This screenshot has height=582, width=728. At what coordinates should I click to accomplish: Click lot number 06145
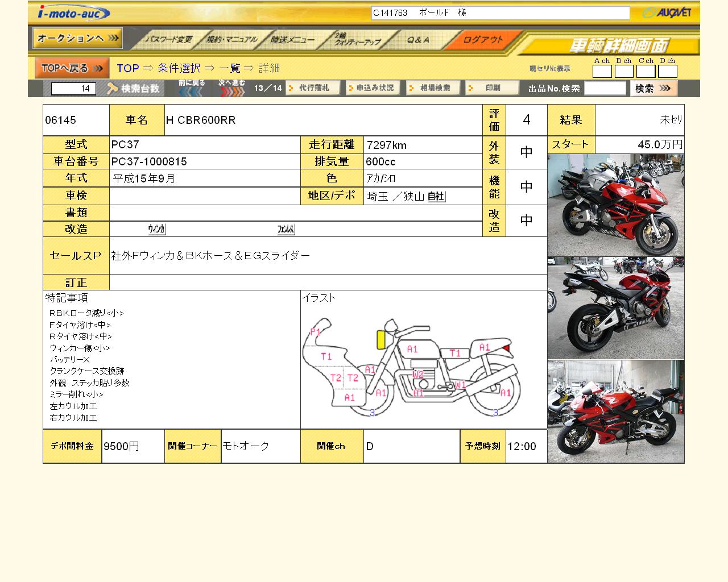point(60,120)
